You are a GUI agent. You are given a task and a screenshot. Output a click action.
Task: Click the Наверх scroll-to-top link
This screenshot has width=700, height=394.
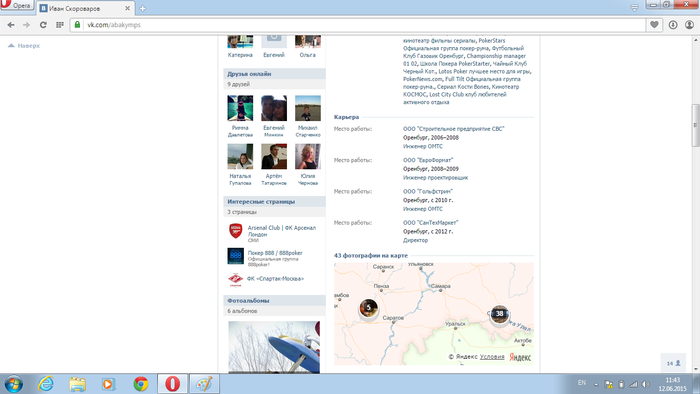coord(24,46)
